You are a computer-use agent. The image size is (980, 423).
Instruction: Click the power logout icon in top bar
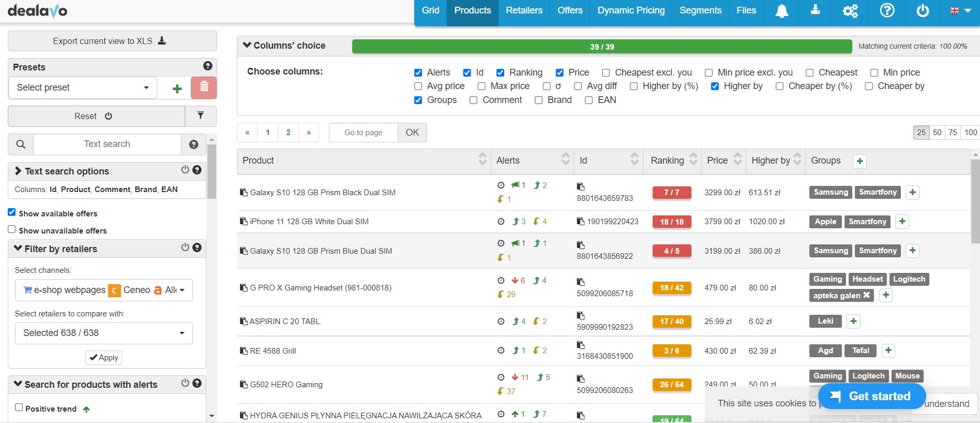(x=923, y=10)
